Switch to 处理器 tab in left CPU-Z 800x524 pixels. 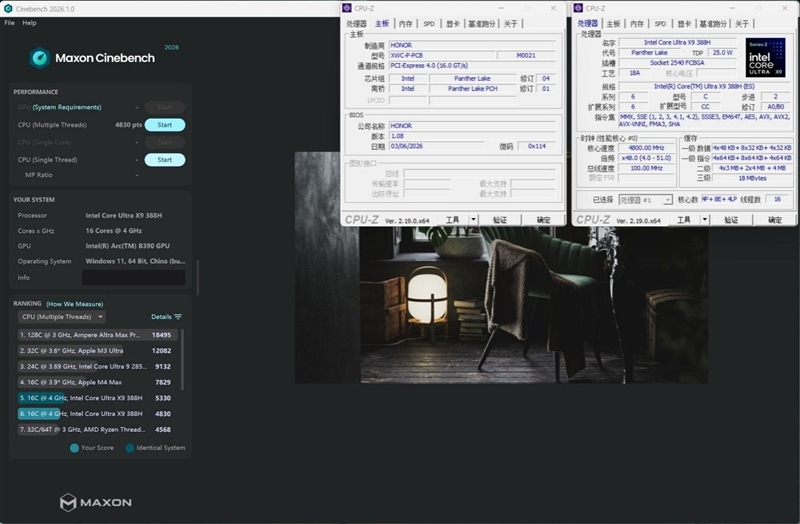click(356, 24)
